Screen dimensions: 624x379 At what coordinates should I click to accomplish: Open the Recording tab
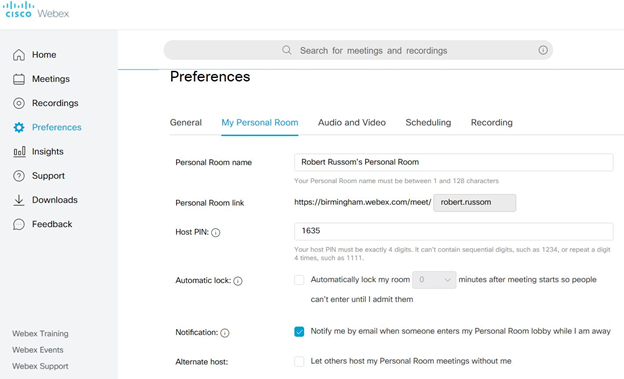pos(492,123)
